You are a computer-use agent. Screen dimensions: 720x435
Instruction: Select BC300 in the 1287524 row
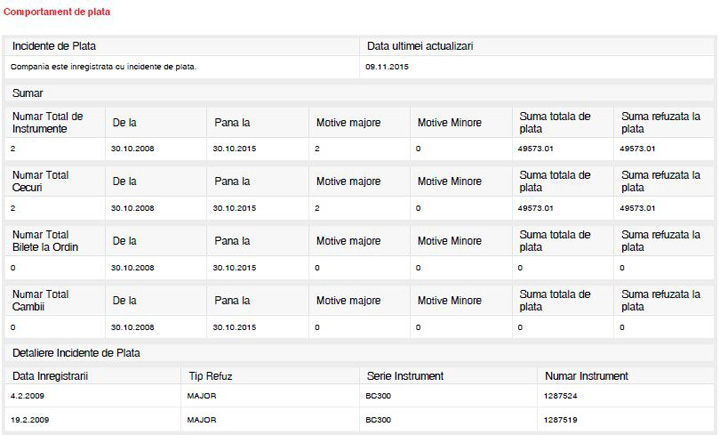(378, 396)
